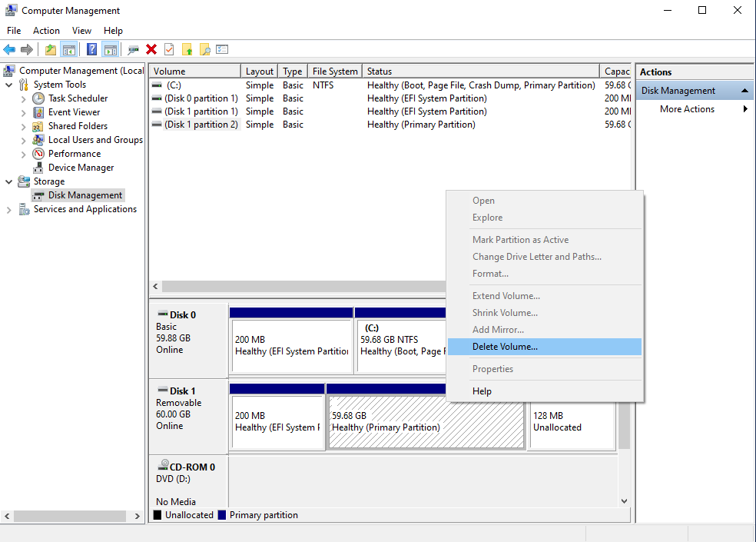The height and width of the screenshot is (542, 756).
Task: Click the Device Manager tree icon
Action: [38, 168]
